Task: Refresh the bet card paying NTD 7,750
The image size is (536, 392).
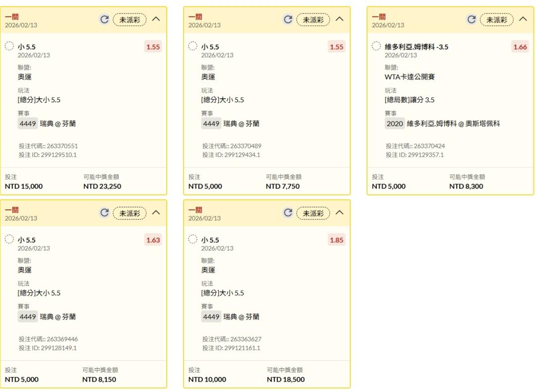Action: [x=288, y=19]
